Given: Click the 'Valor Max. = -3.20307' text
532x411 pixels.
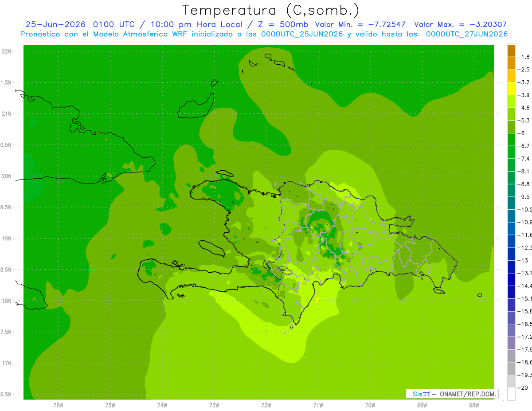Looking at the screenshot, I should click(461, 24).
